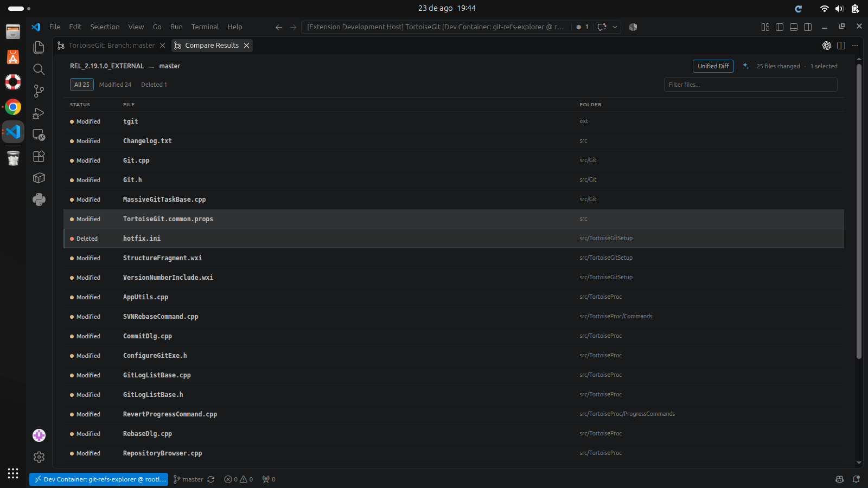Click the sparkle icon beside Unified Diff

746,66
